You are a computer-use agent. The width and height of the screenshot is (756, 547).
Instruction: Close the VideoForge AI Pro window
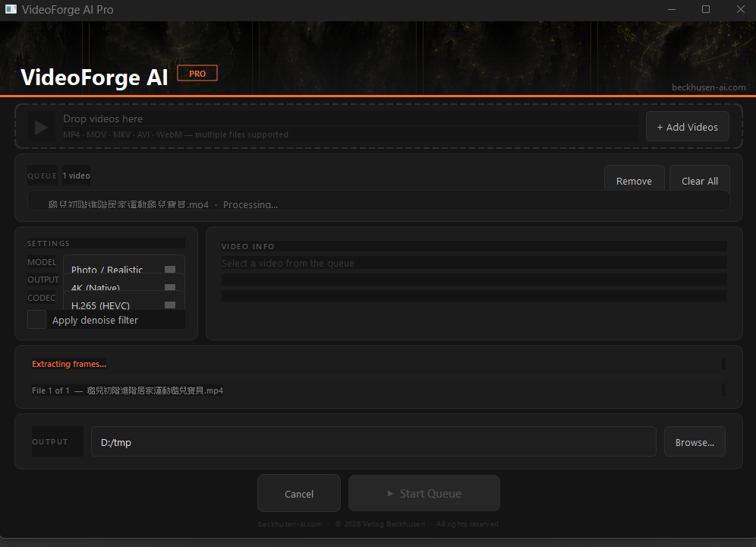click(741, 10)
